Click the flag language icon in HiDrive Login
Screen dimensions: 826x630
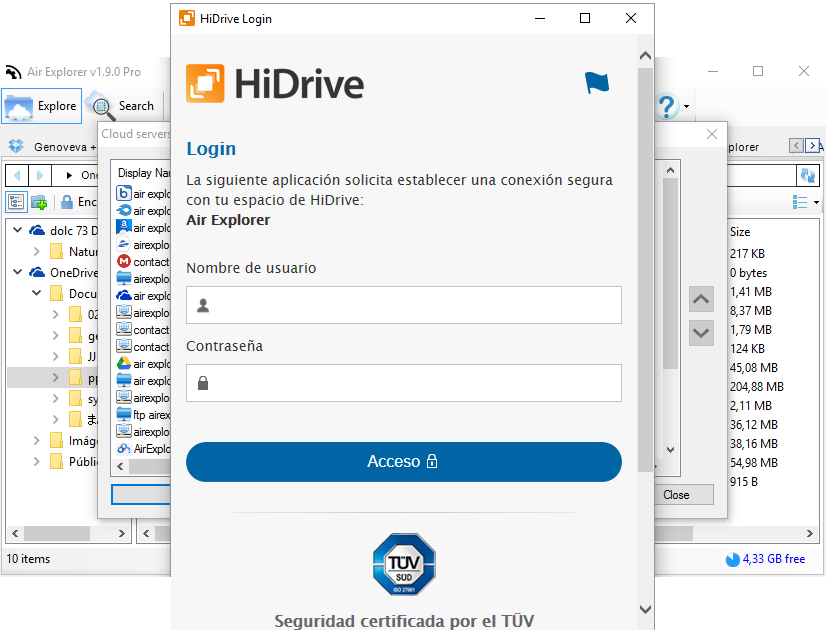click(597, 83)
